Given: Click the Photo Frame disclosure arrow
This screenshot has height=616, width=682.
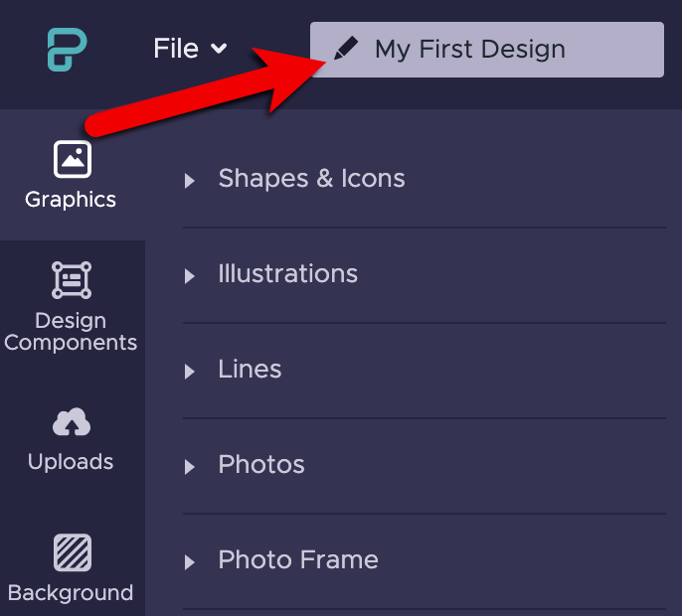Looking at the screenshot, I should (190, 562).
